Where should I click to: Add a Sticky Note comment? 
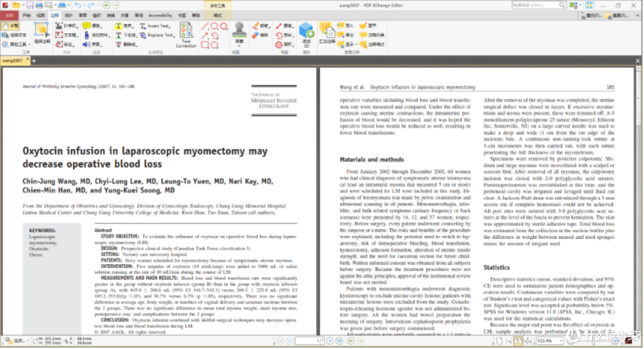[x=92, y=26]
